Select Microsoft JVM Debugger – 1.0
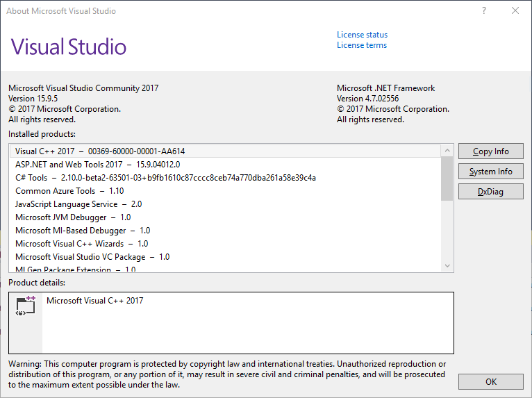Screen dimensions: 532x398 coord(225,217)
